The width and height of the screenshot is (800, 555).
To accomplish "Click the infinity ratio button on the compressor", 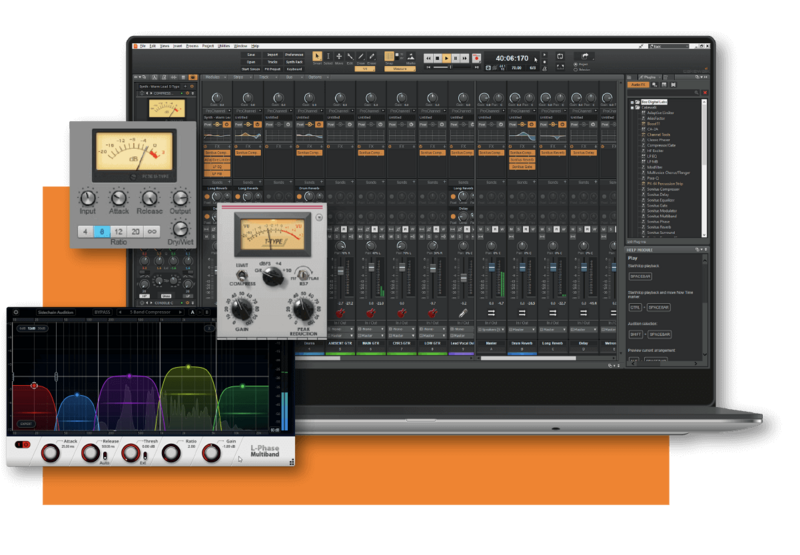I will pos(152,231).
